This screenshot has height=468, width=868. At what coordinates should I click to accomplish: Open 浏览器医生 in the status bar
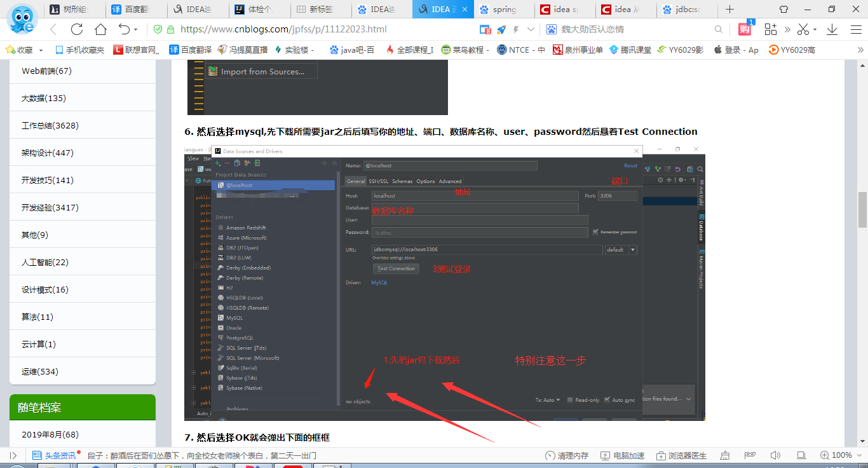tap(682, 455)
